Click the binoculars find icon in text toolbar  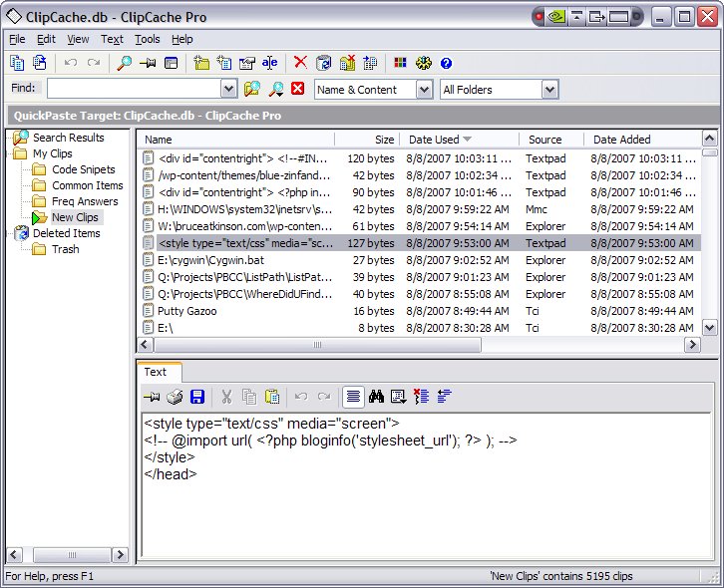point(376,397)
